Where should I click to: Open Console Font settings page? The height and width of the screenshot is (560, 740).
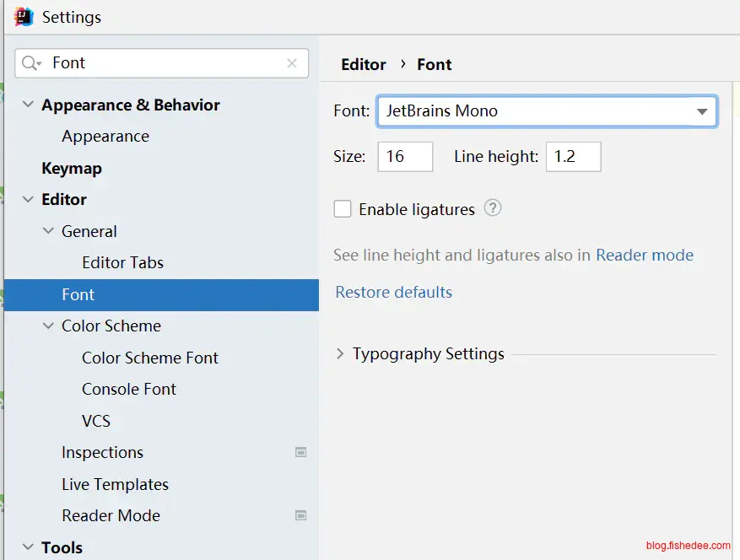tap(129, 389)
